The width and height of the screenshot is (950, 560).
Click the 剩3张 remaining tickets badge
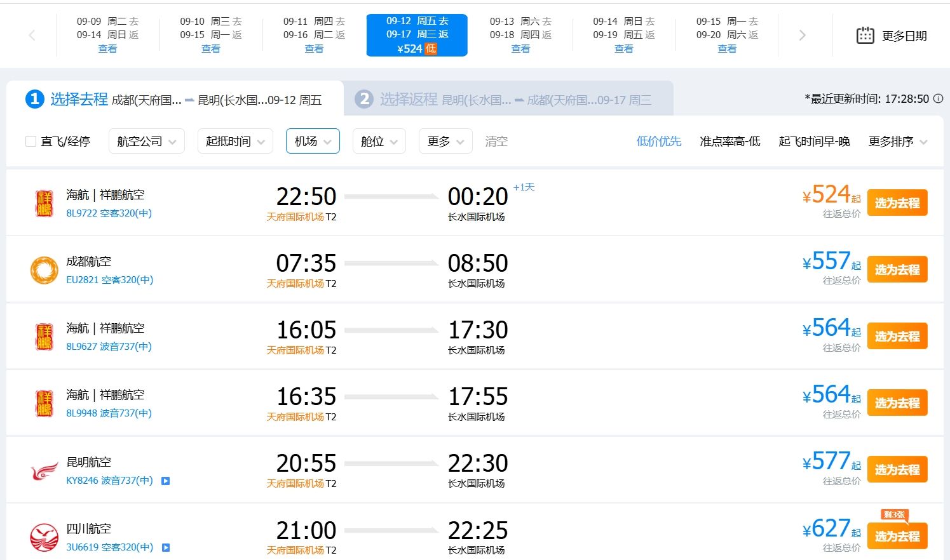click(x=895, y=515)
